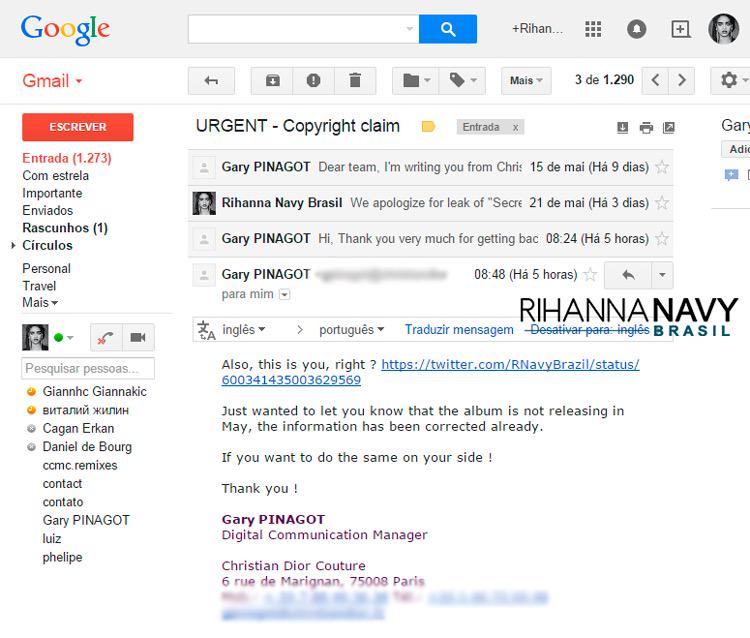Open chat contact Gary PINAGOT
Screen dimensions: 750x638
pos(86,520)
